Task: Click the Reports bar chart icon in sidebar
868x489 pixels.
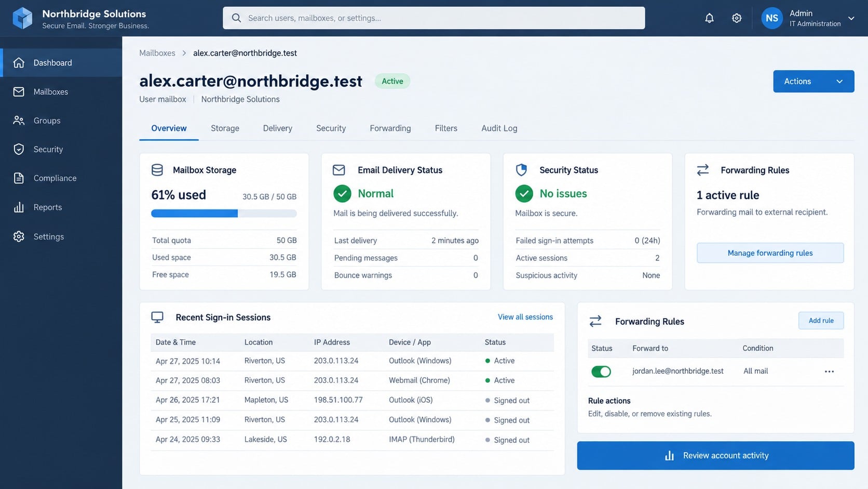Action: coord(19,207)
